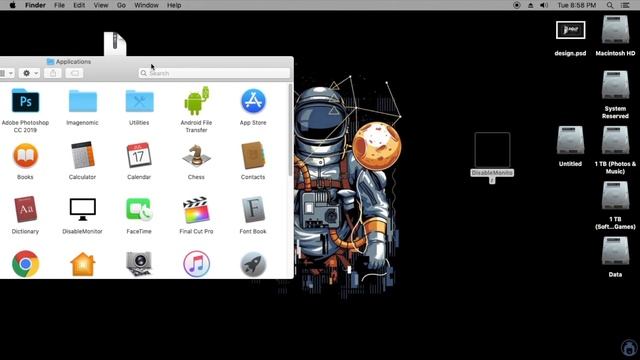Select the Dictionary app icon

[x=25, y=209]
